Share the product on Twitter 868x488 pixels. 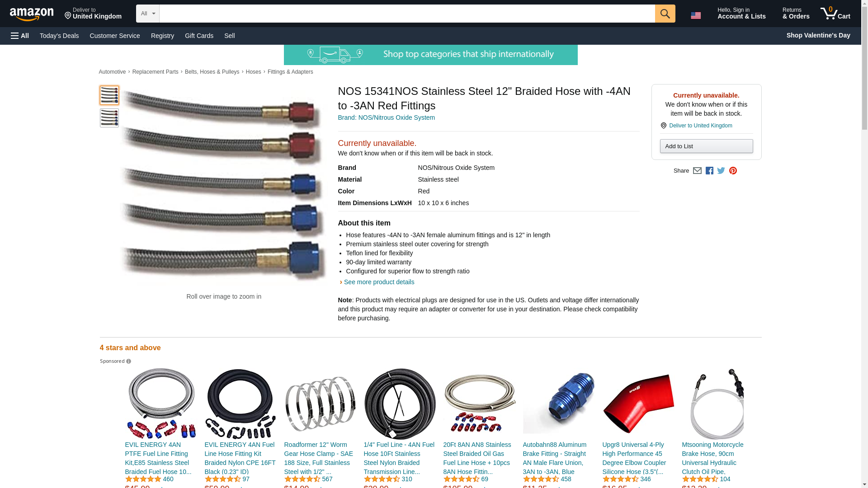pyautogui.click(x=721, y=171)
